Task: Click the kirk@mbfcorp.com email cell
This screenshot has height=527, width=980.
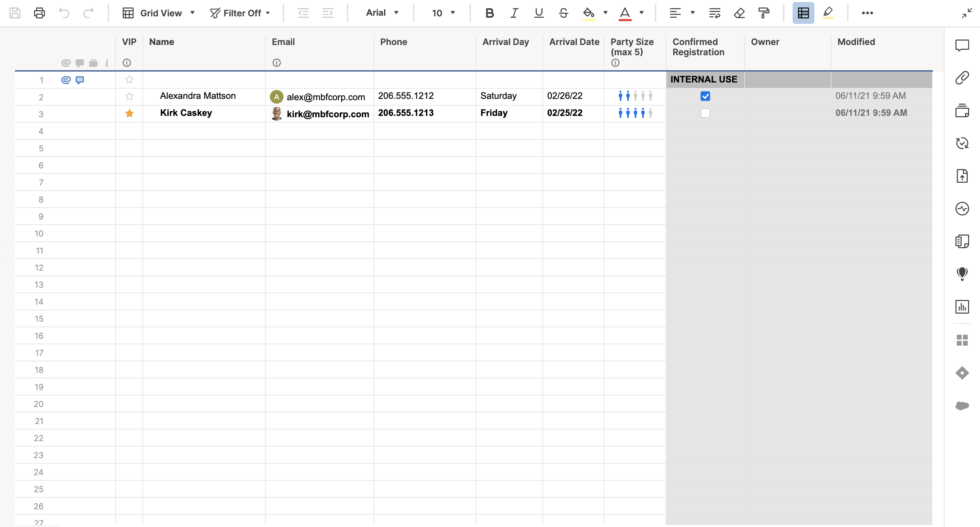Action: click(327, 114)
